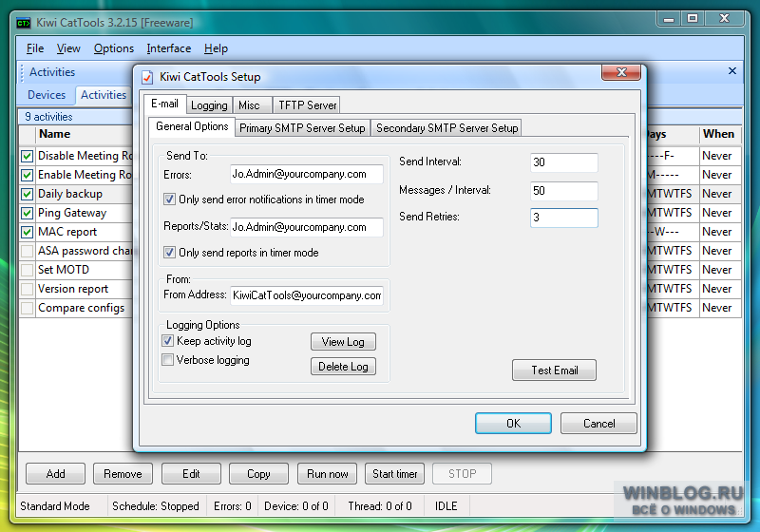Click the Edit activity button
Viewport: 760px width, 532px height.
pyautogui.click(x=192, y=474)
